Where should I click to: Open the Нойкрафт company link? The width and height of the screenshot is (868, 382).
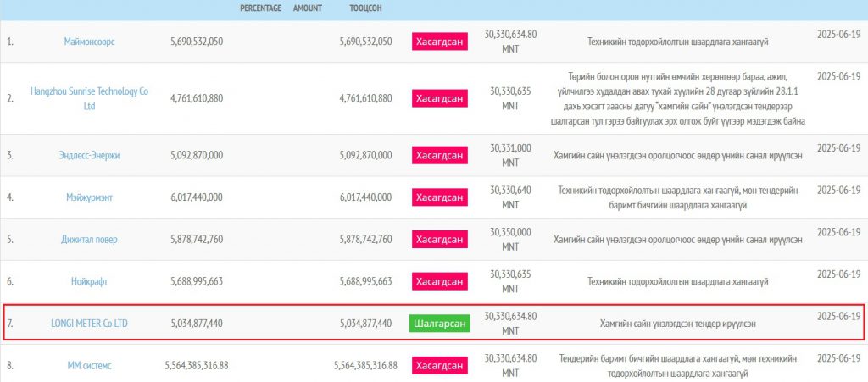(x=89, y=280)
